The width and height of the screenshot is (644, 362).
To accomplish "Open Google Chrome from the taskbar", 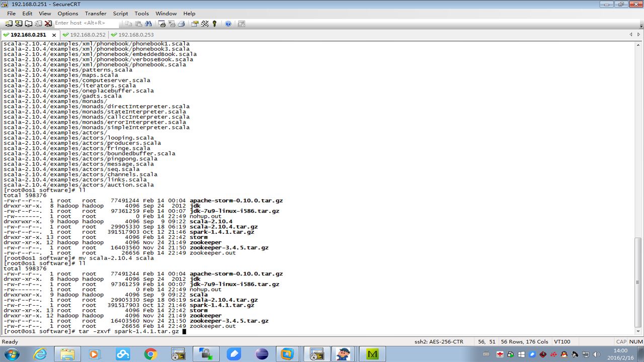I will pos(150,354).
